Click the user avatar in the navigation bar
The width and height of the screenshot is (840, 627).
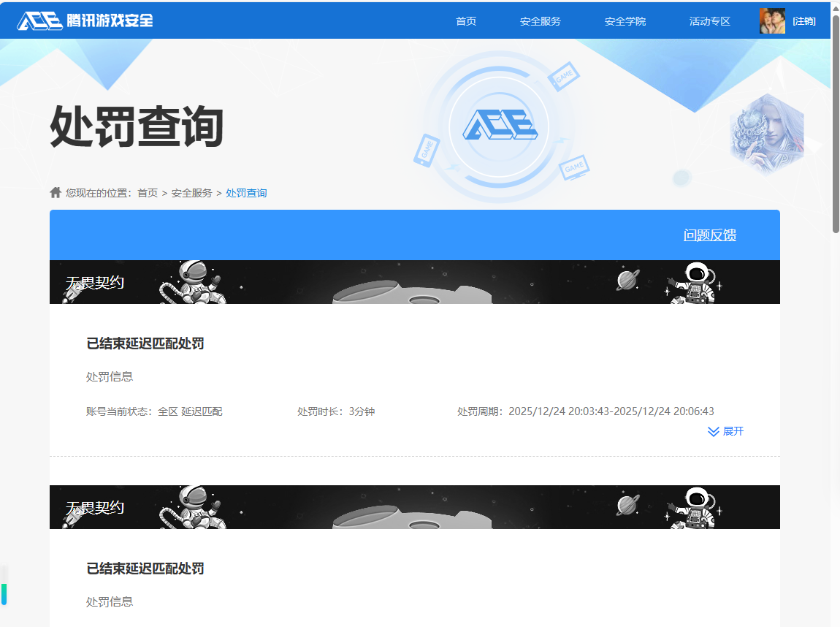click(772, 20)
